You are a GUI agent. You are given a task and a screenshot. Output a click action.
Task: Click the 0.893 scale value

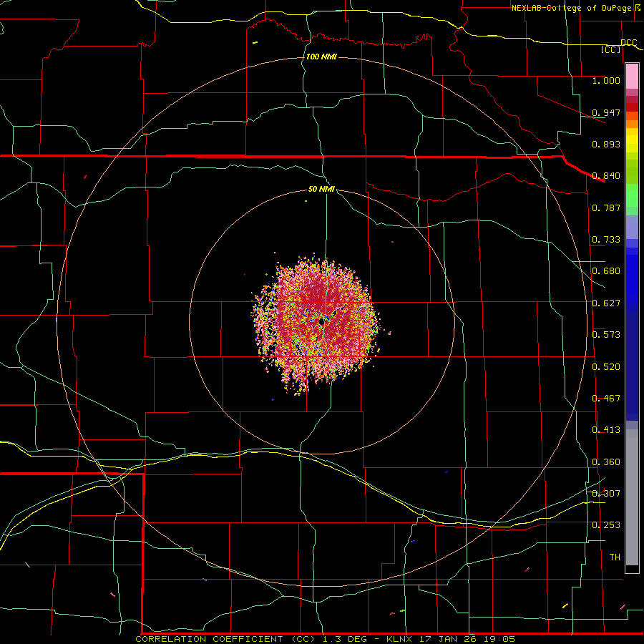tap(606, 144)
